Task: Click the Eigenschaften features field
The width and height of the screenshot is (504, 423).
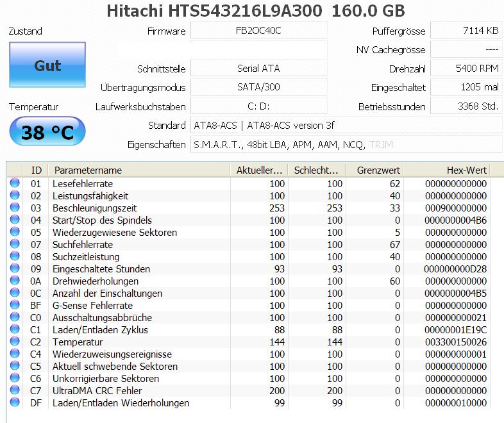Action: click(346, 145)
